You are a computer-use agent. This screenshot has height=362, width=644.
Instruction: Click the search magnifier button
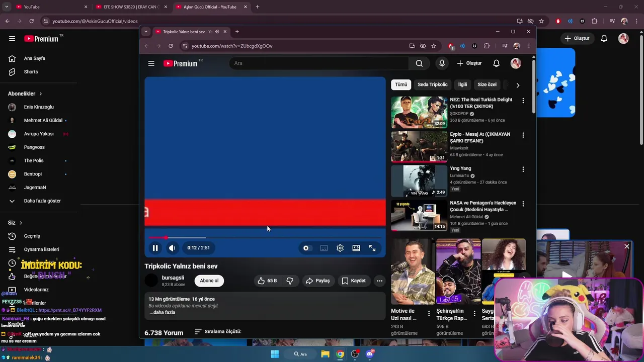[x=419, y=63]
